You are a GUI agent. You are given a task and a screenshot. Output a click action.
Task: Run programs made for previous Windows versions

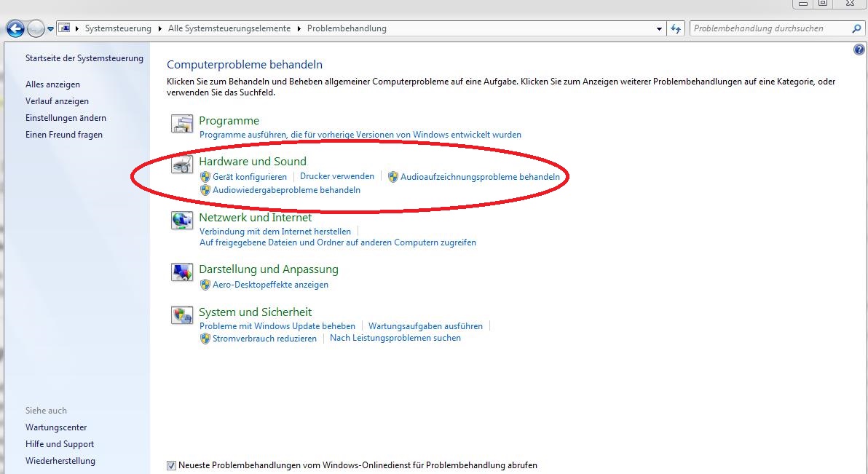[x=360, y=135]
